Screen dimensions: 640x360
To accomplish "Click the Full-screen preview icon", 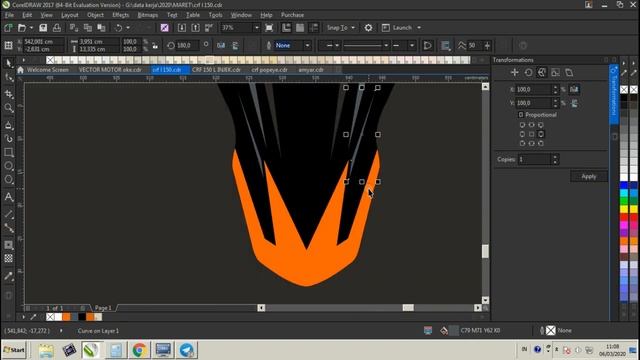I will (269, 28).
